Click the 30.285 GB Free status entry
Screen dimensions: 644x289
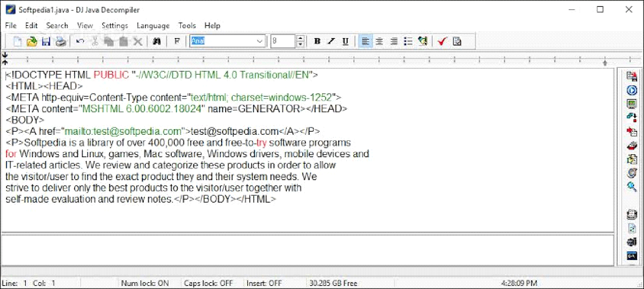click(333, 283)
